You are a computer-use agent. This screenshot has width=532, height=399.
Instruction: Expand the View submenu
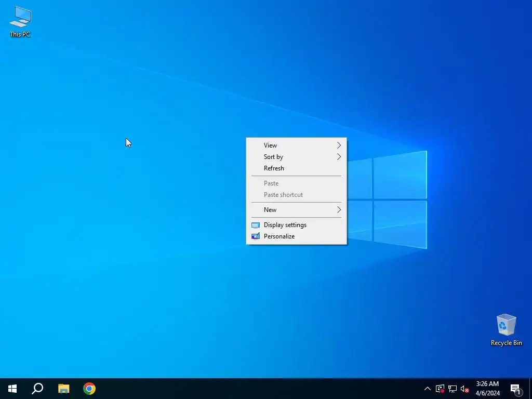[296, 145]
